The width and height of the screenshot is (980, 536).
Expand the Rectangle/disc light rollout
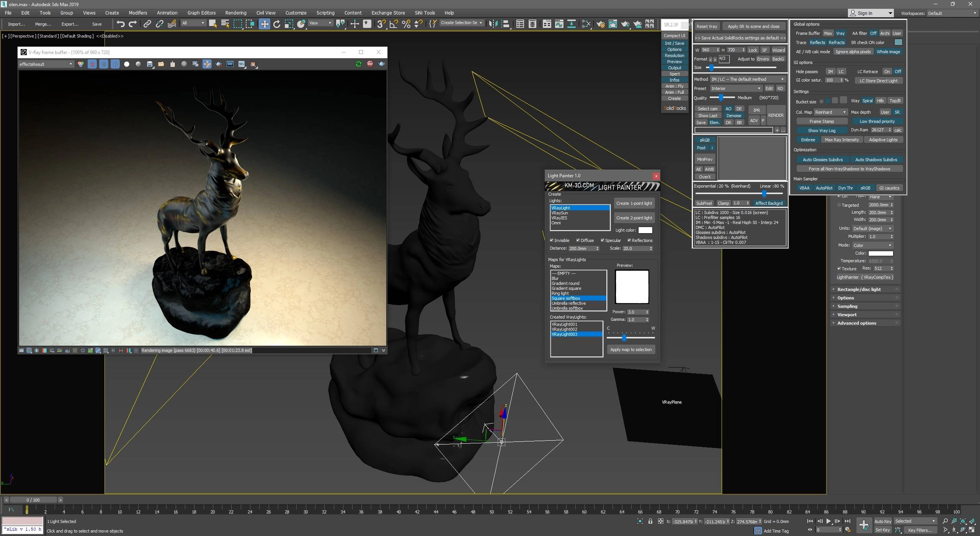click(x=865, y=289)
